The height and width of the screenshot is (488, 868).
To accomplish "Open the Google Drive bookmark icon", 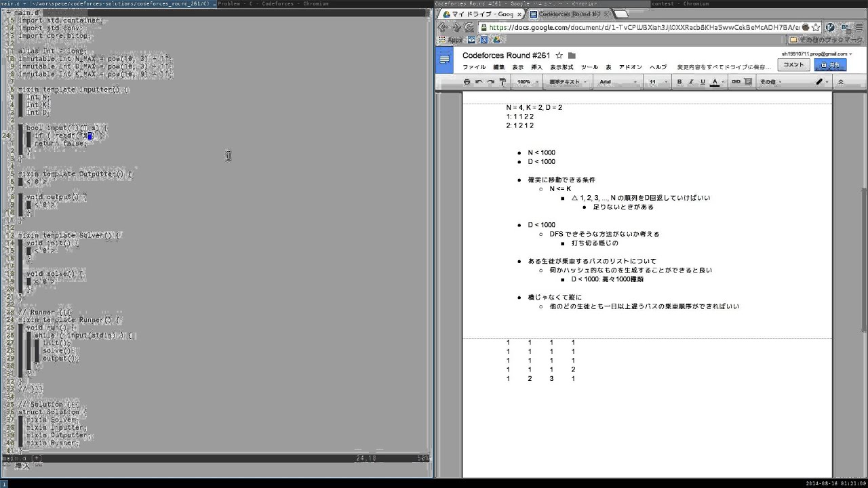I will (496, 40).
